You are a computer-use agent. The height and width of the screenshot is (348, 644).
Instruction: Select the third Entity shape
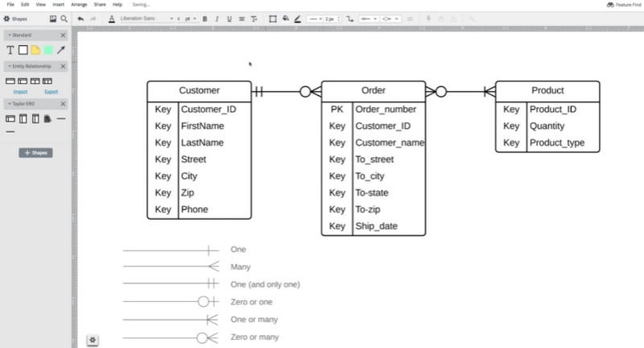(x=35, y=81)
